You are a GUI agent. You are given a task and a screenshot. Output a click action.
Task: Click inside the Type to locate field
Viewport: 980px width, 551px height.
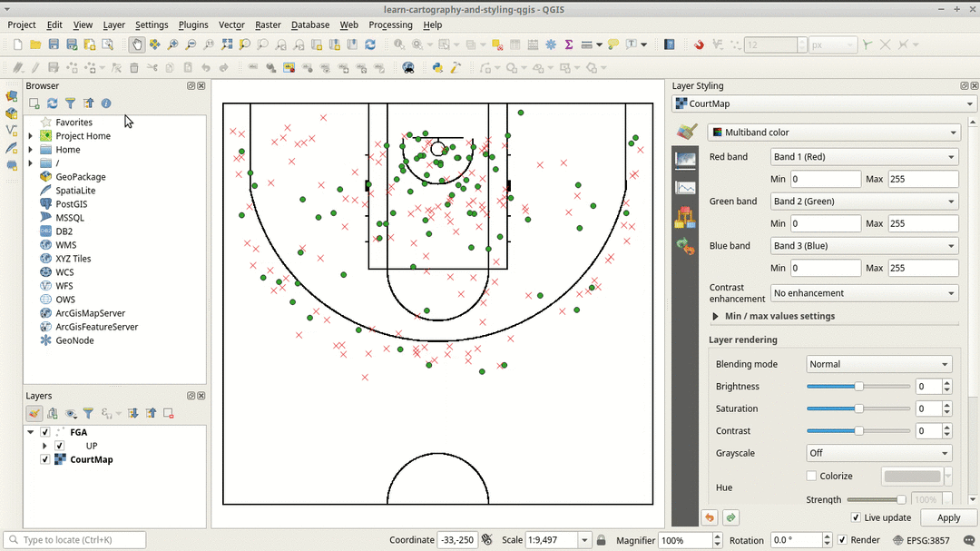pos(73,539)
